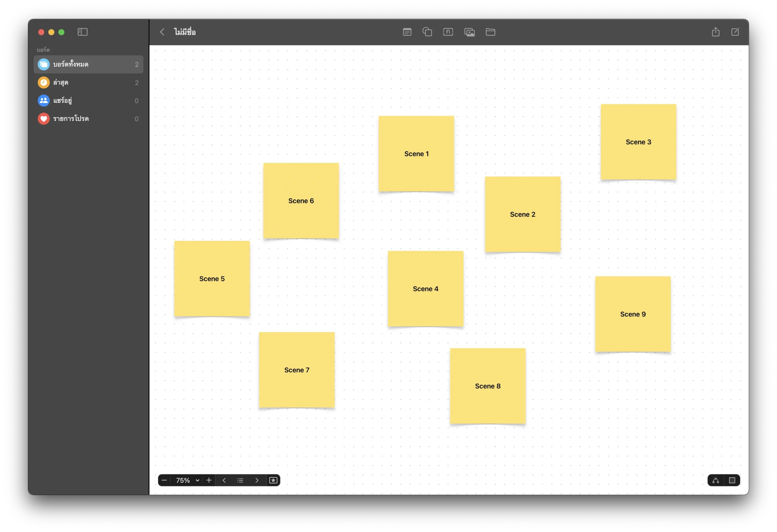Go to the next scene arrow
The image size is (777, 532).
(x=256, y=480)
